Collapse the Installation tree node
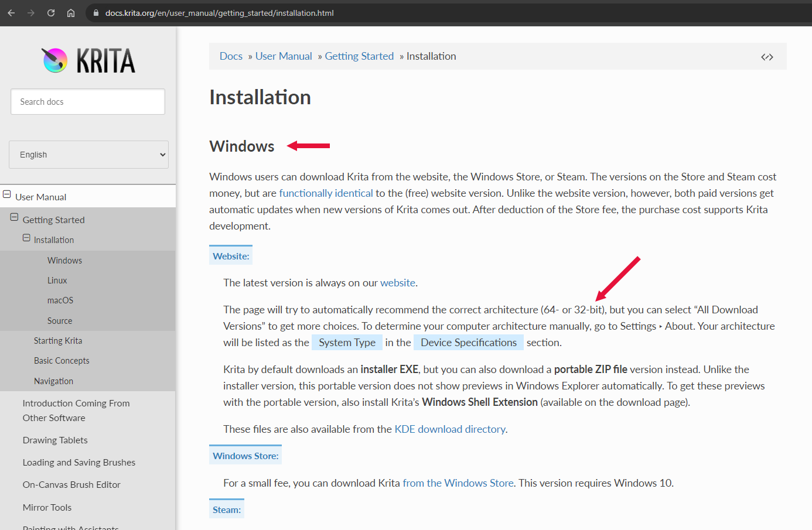The height and width of the screenshot is (530, 812). pyautogui.click(x=26, y=238)
